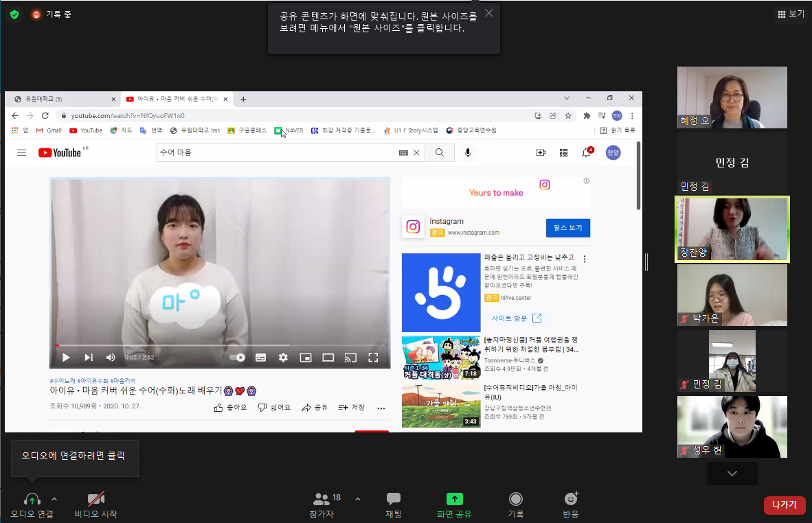Viewport: 812px width, 523px height.
Task: Click the record icon in Zoom toolbar
Action: tap(515, 500)
